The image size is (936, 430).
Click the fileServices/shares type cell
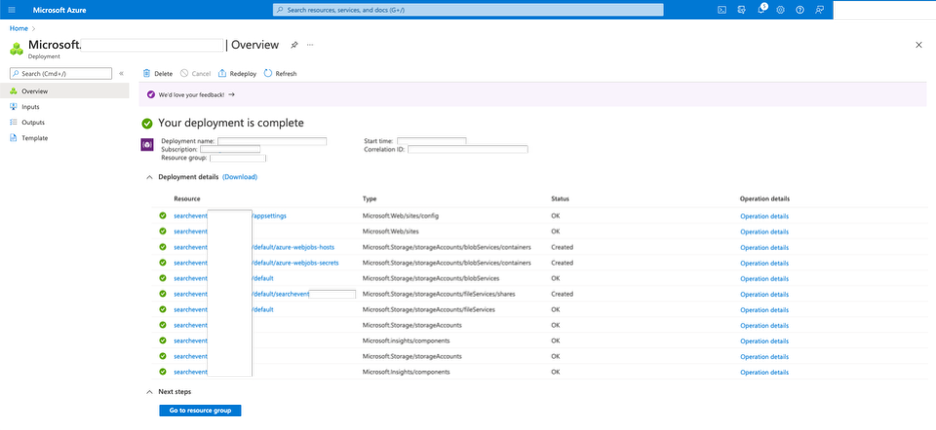point(439,294)
